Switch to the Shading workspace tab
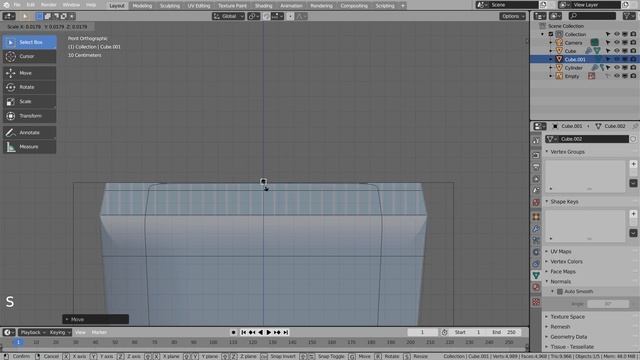Viewport: 640px width, 360px height. [x=263, y=6]
